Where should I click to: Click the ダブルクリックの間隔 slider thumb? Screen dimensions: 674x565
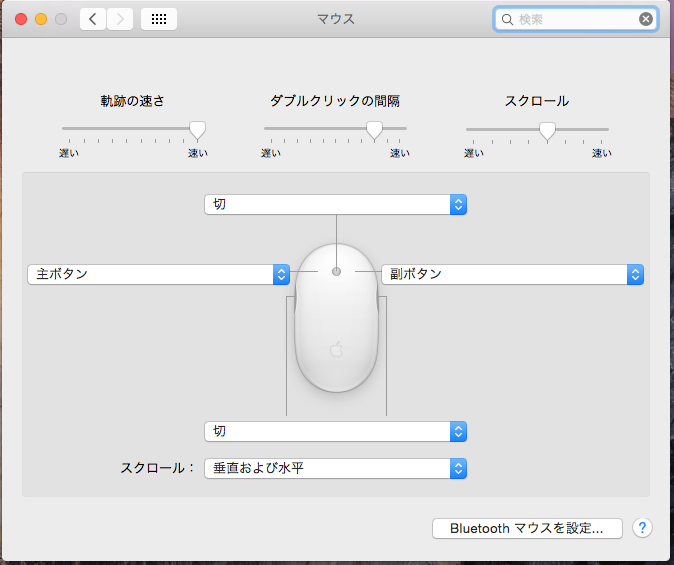point(374,130)
